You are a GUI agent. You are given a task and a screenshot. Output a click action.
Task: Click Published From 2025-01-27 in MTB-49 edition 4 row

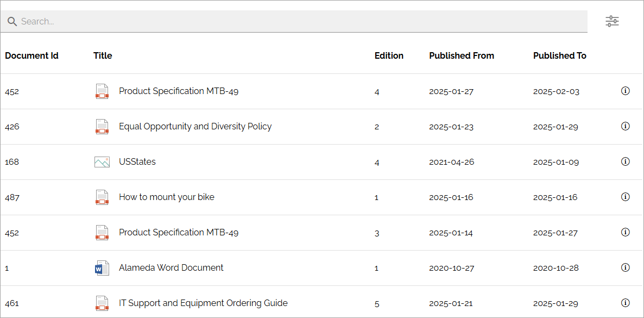(x=451, y=91)
